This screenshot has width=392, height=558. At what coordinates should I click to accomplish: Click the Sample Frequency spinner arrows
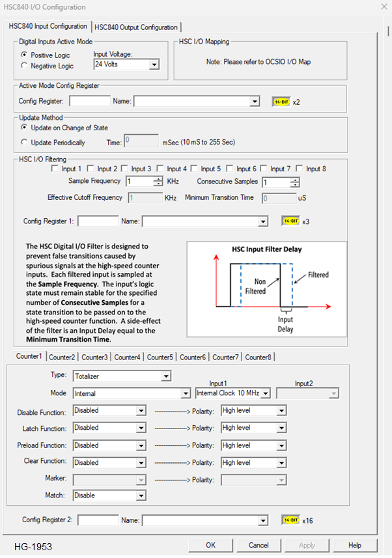point(158,182)
